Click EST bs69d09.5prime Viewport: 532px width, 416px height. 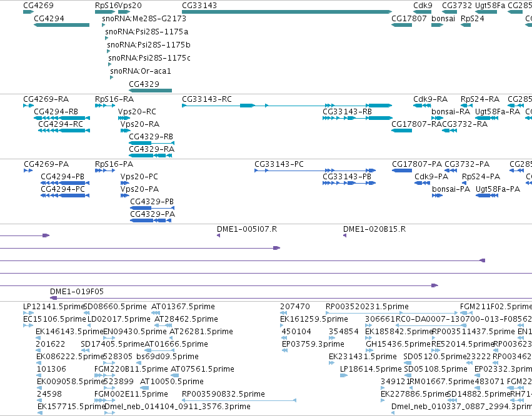point(139,363)
